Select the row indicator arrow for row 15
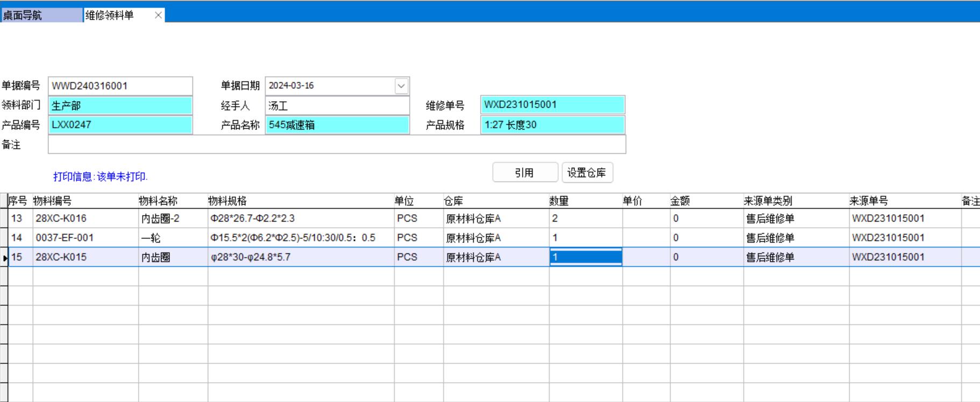980x402 pixels. point(4,258)
